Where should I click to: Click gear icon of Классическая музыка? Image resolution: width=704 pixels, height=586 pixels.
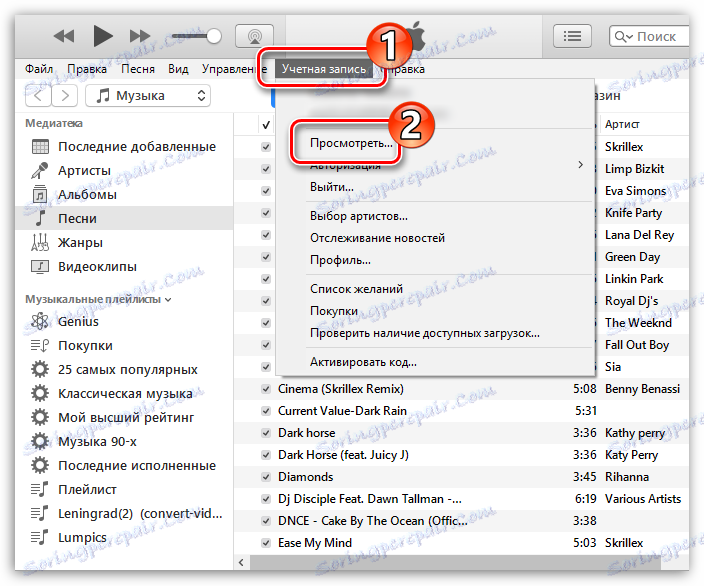point(40,393)
